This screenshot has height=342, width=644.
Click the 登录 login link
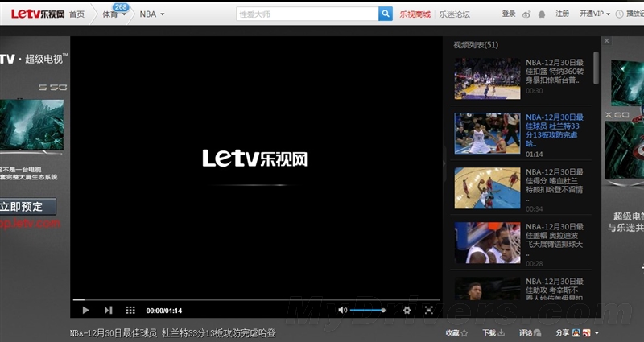click(x=509, y=14)
